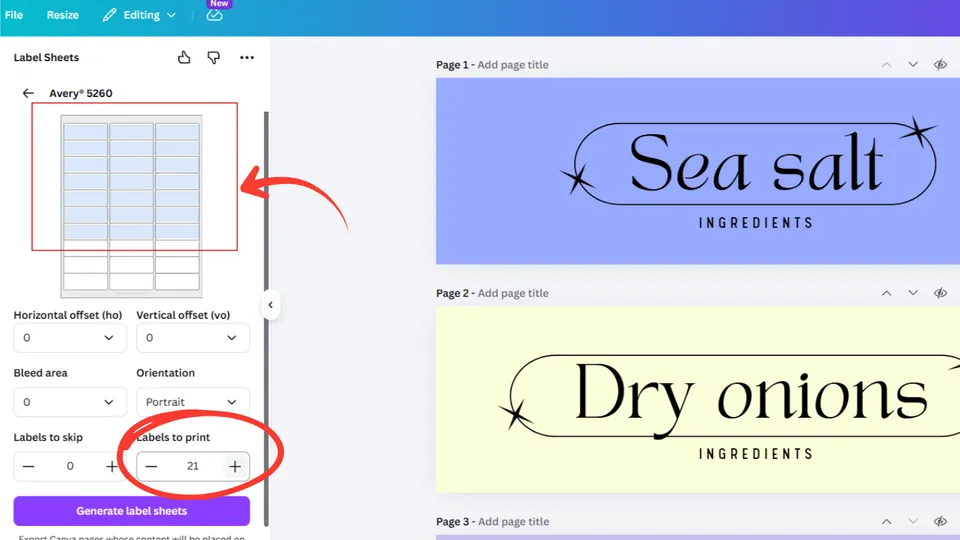Hide Page 1 with eye icon

coord(940,64)
